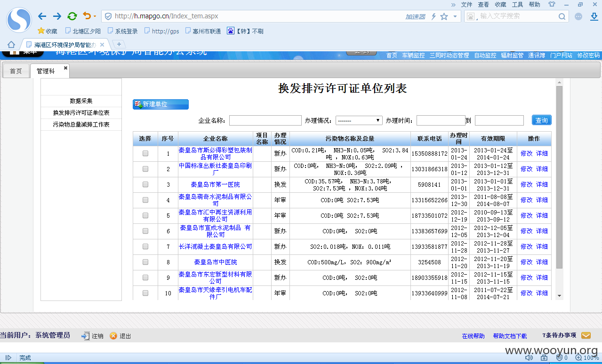
Task: Click the lightning accelerator icon
Action: [433, 16]
